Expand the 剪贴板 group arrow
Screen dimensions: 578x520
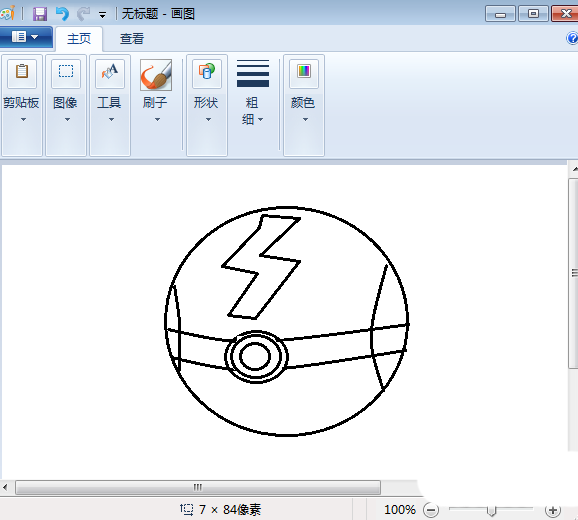pos(23,119)
